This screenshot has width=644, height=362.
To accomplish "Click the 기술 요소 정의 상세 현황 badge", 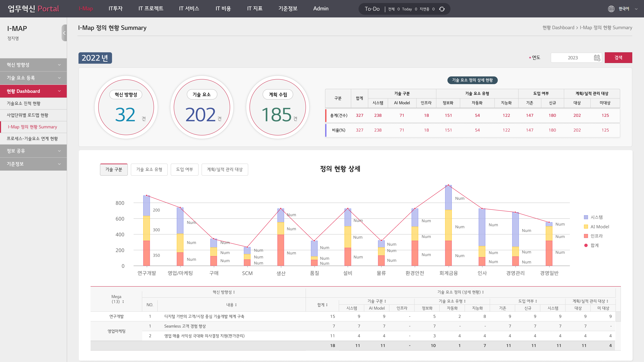I will tap(472, 80).
